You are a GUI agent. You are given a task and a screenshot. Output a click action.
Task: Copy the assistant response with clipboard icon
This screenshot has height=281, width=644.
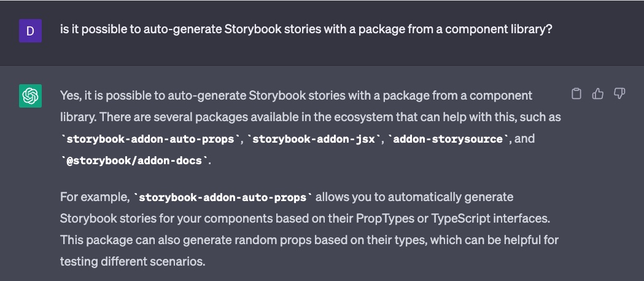[576, 94]
